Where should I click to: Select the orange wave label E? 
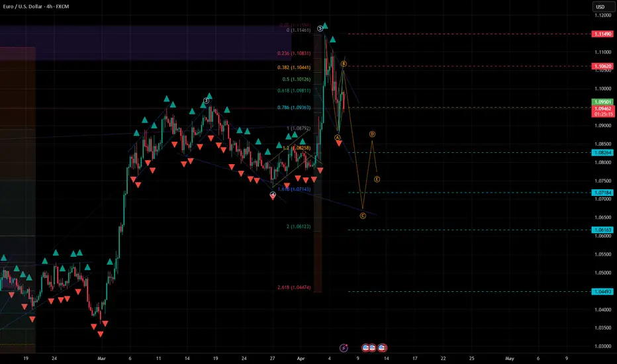coord(377,179)
